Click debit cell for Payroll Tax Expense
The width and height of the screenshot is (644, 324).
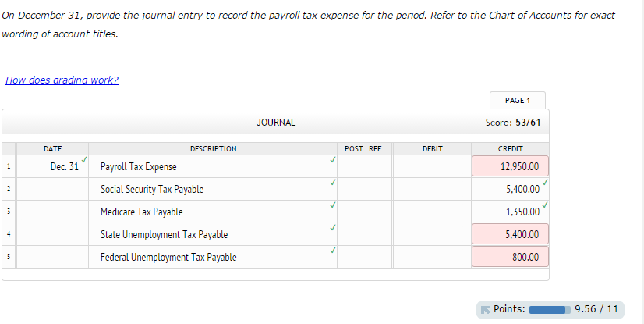pos(431,166)
